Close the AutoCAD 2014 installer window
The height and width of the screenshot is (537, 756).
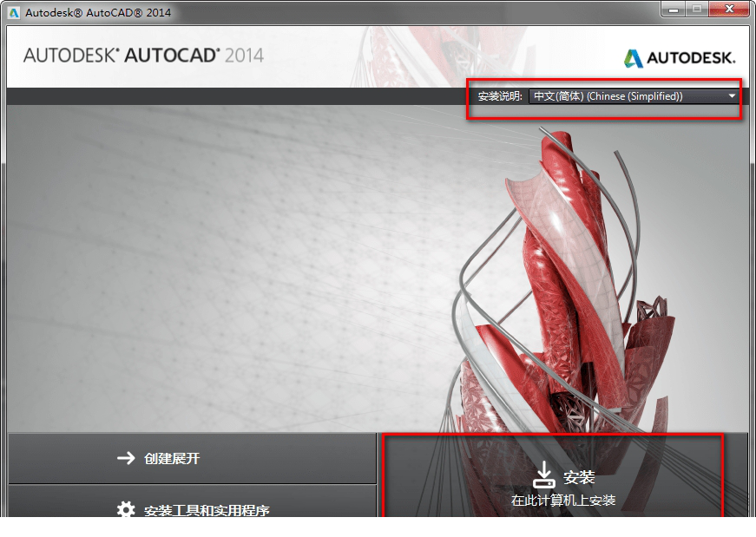point(729,10)
